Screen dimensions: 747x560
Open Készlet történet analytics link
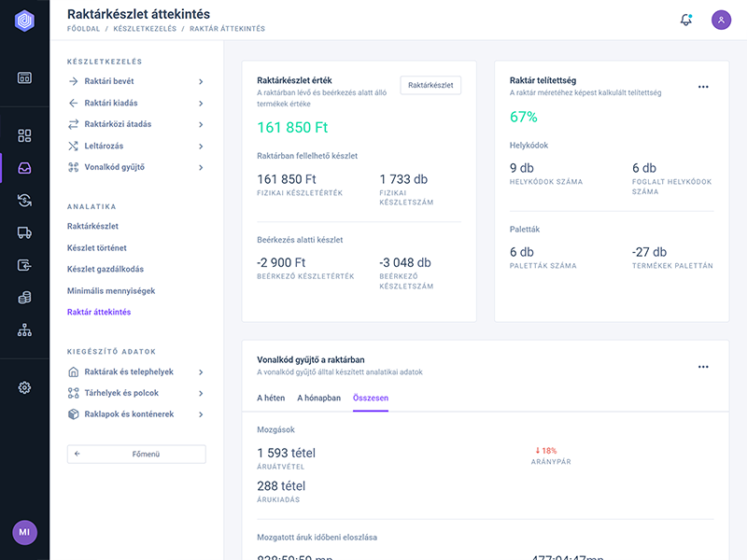pyautogui.click(x=97, y=247)
